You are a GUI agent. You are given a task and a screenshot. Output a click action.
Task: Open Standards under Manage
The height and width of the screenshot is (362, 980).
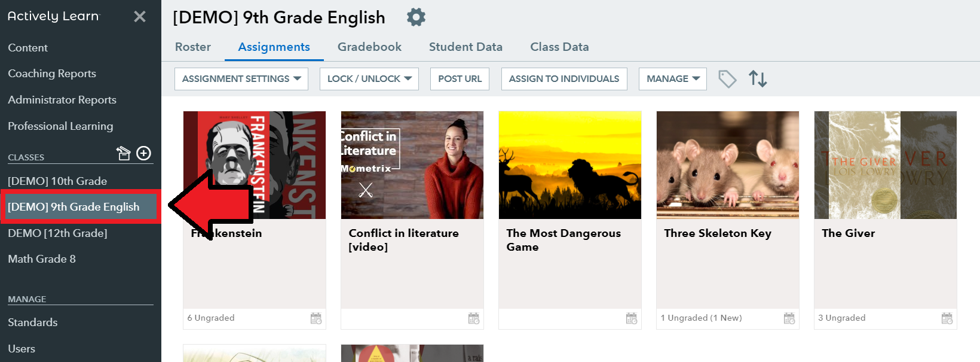click(33, 323)
